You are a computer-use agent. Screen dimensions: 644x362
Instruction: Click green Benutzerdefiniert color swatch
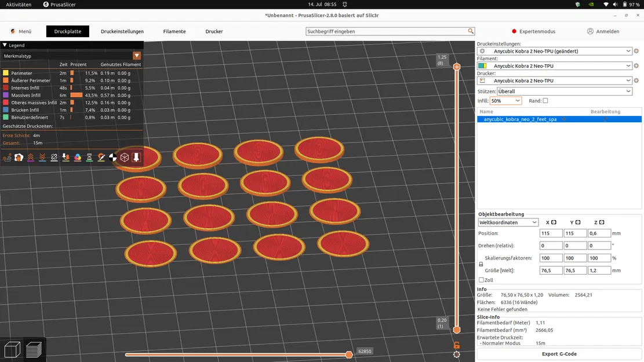(6, 118)
